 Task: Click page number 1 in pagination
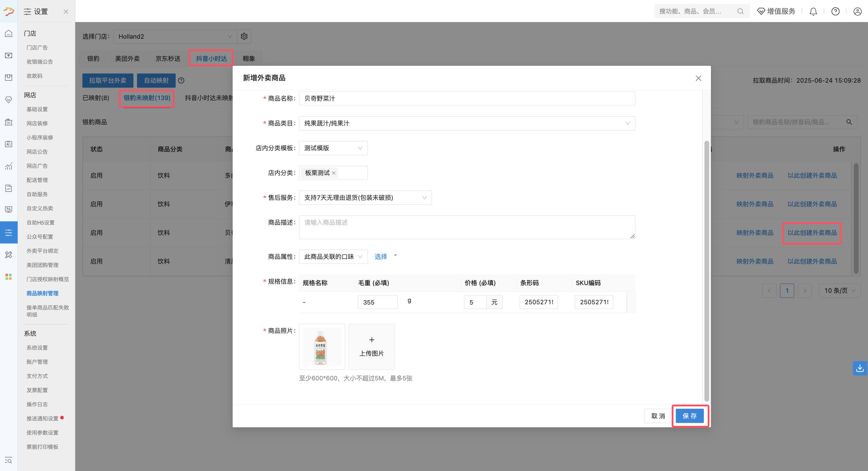787,290
